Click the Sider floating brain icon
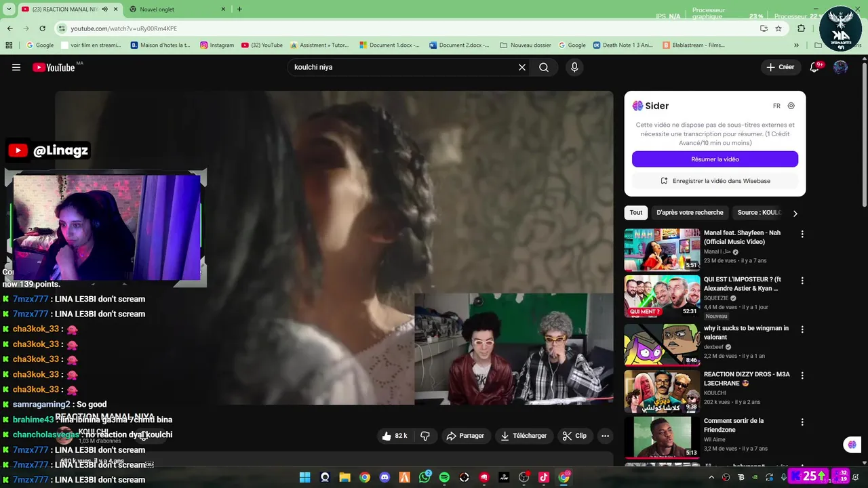This screenshot has height=488, width=868. [852, 445]
